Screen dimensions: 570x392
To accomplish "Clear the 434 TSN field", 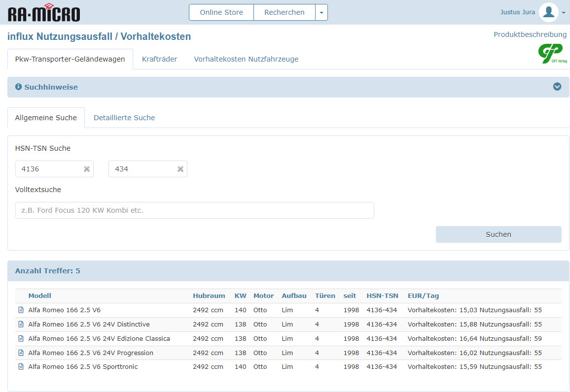I will pos(180,169).
